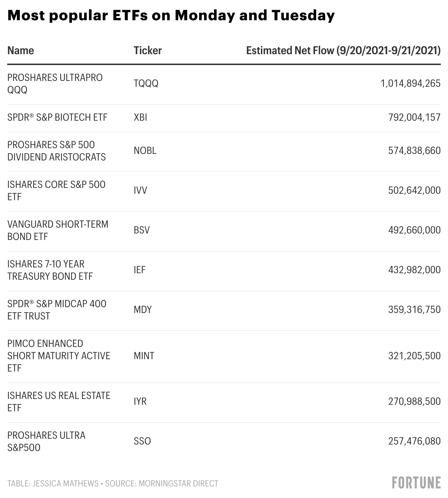Image resolution: width=448 pixels, height=498 pixels.
Task: Click the IEF ticker symbol
Action: 139,270
